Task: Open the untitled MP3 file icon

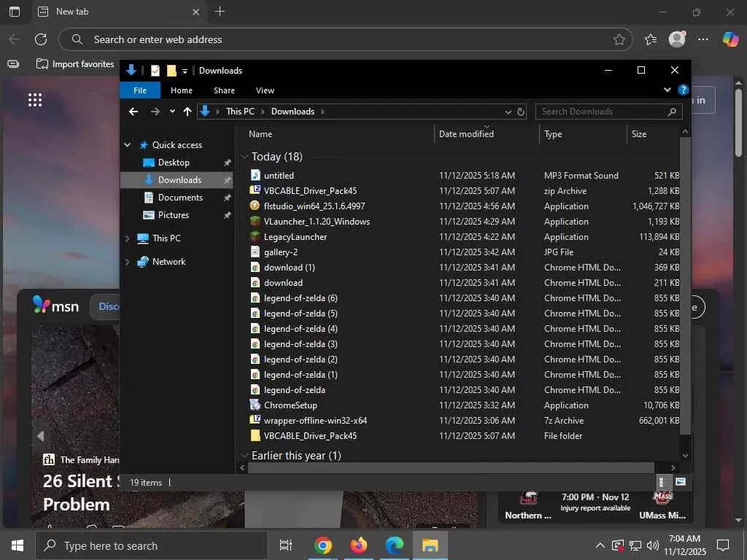Action: click(x=255, y=175)
